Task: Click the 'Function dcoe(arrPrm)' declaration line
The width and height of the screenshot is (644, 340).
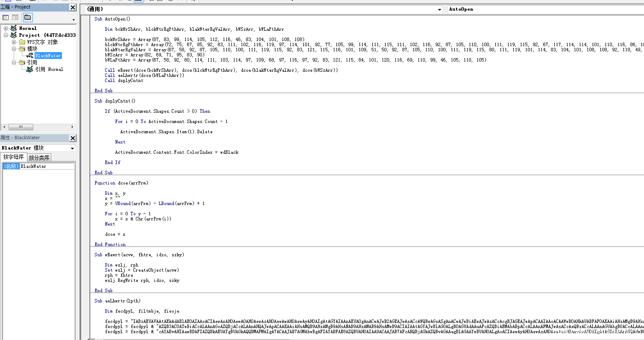Action: pyautogui.click(x=121, y=183)
